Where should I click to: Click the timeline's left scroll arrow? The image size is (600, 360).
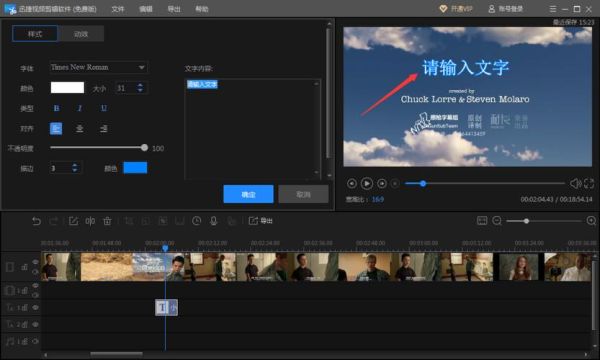[46, 355]
